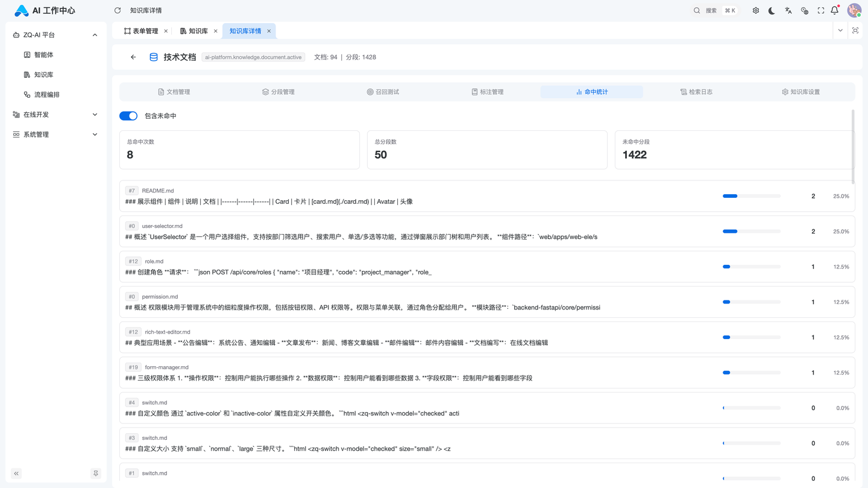Click the theme/globe icon next to translate
The image size is (868, 488).
point(805,10)
